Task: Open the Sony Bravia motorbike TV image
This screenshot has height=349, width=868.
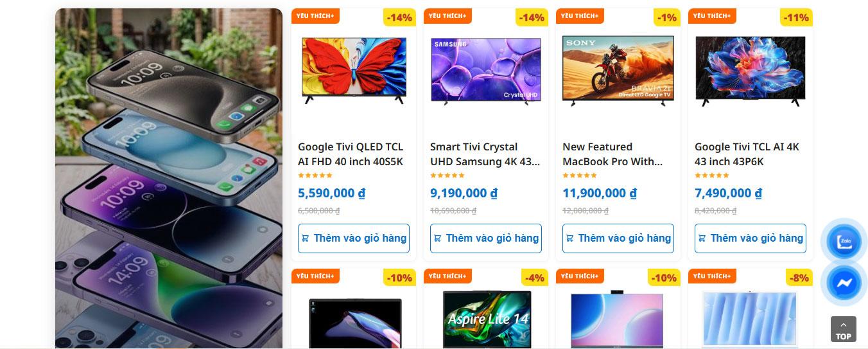Action: click(x=618, y=70)
